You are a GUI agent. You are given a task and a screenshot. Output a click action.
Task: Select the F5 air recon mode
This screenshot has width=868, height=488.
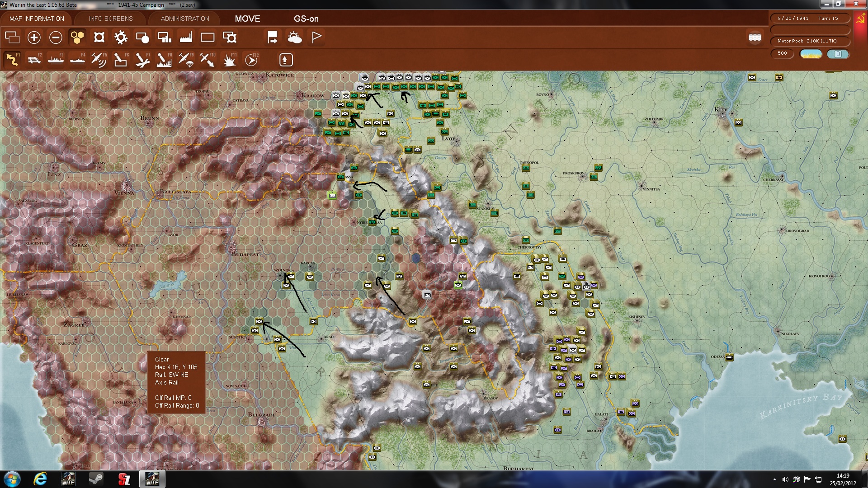[x=99, y=60]
